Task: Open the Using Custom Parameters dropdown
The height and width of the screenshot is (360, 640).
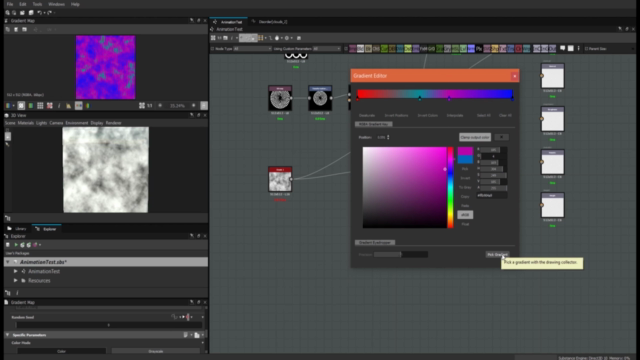Action: (x=327, y=49)
